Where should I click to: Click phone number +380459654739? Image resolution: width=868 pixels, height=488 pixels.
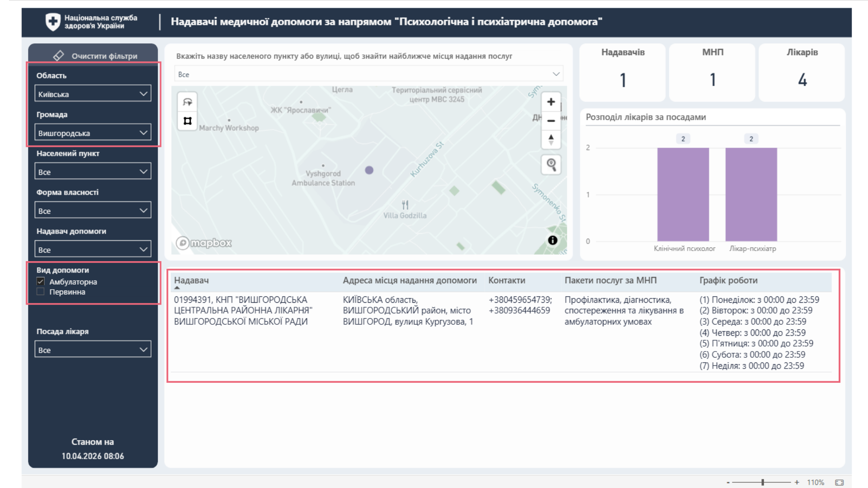pyautogui.click(x=520, y=300)
